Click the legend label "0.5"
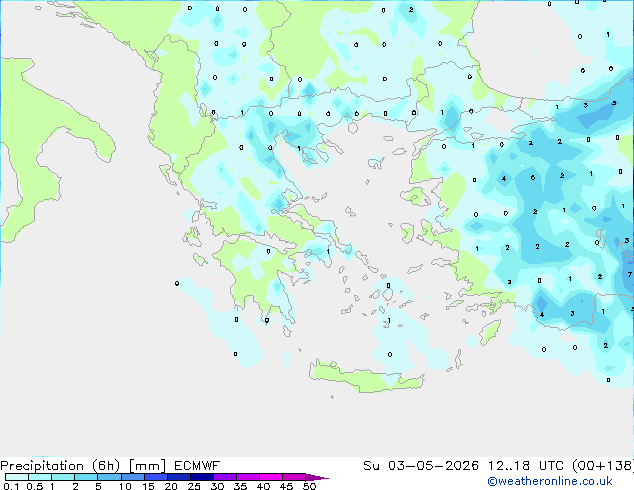The width and height of the screenshot is (634, 490). click(x=35, y=486)
